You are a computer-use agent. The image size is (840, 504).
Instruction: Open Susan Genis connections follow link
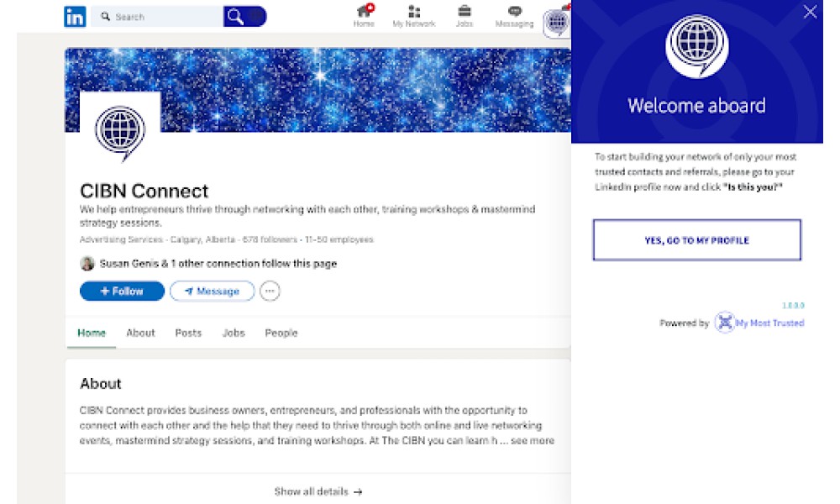coord(218,264)
